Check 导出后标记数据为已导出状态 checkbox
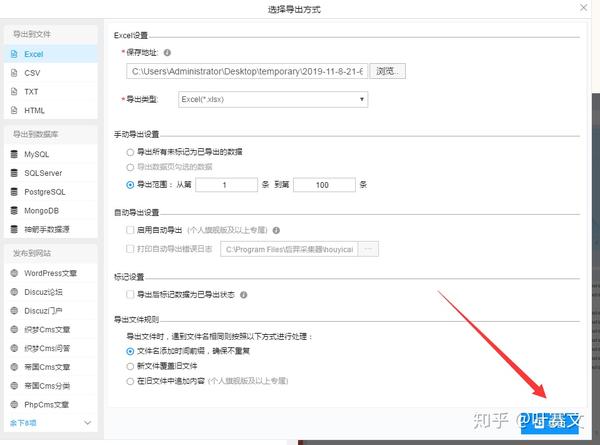The image size is (600, 445). tap(130, 294)
